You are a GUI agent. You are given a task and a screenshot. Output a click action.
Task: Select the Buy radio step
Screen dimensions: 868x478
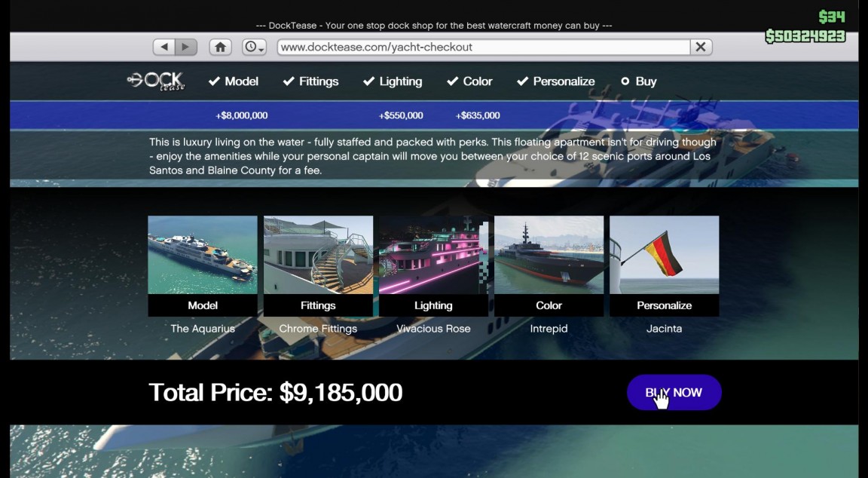639,81
